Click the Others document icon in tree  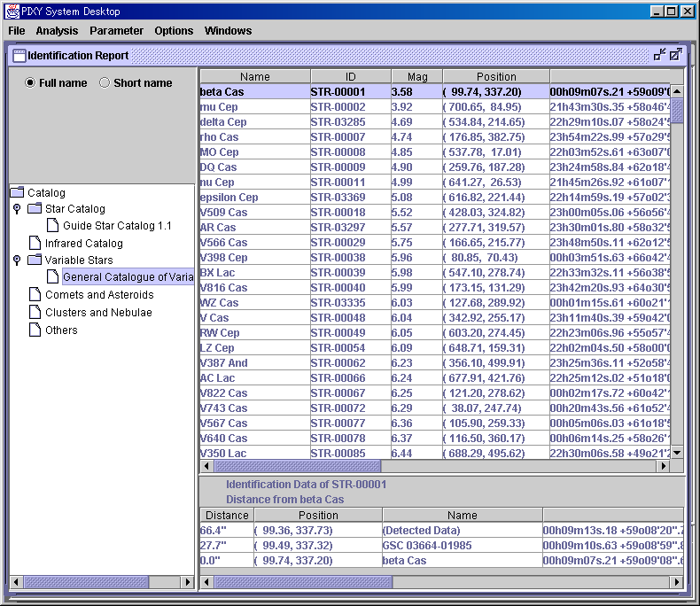(35, 330)
